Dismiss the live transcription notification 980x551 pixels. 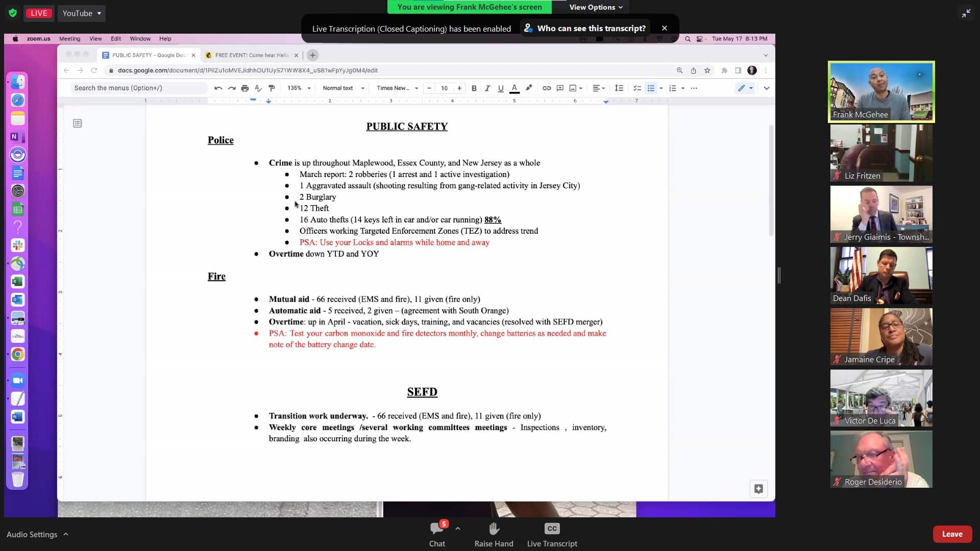tap(664, 28)
